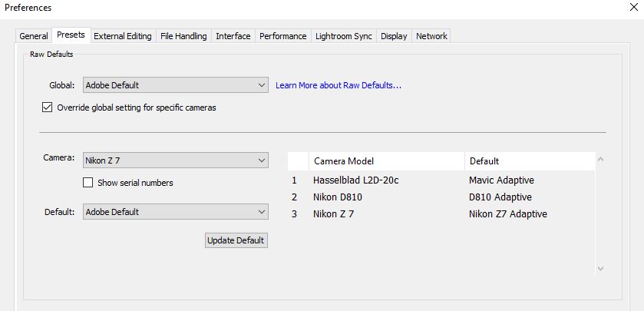
Task: Uncheck Override global setting for specific cameras
Action: 48,108
